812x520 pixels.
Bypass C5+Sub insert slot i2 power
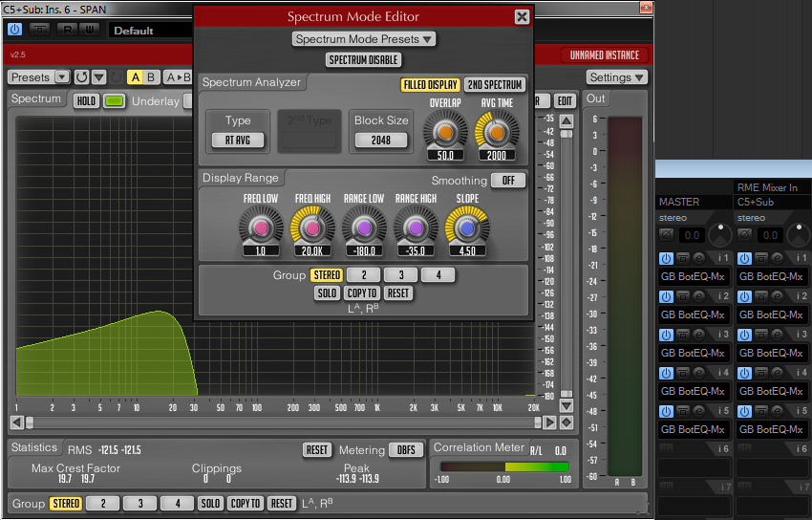point(742,296)
